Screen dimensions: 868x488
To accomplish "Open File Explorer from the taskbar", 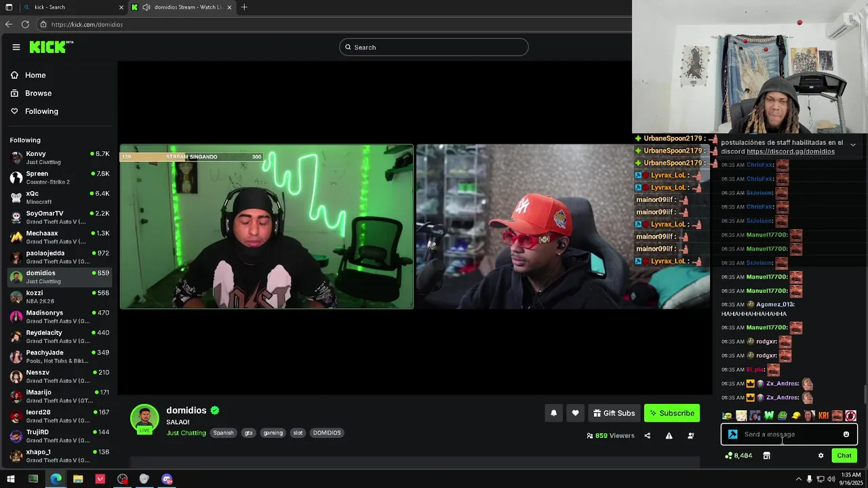I will 78,479.
